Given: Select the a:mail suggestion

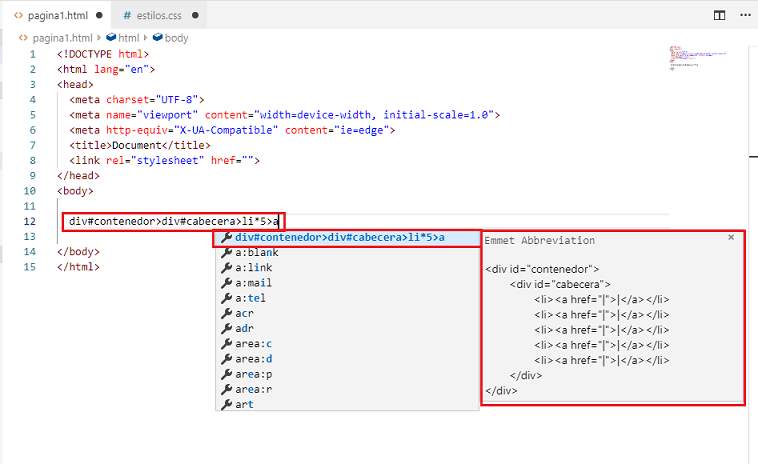Looking at the screenshot, I should [347, 283].
